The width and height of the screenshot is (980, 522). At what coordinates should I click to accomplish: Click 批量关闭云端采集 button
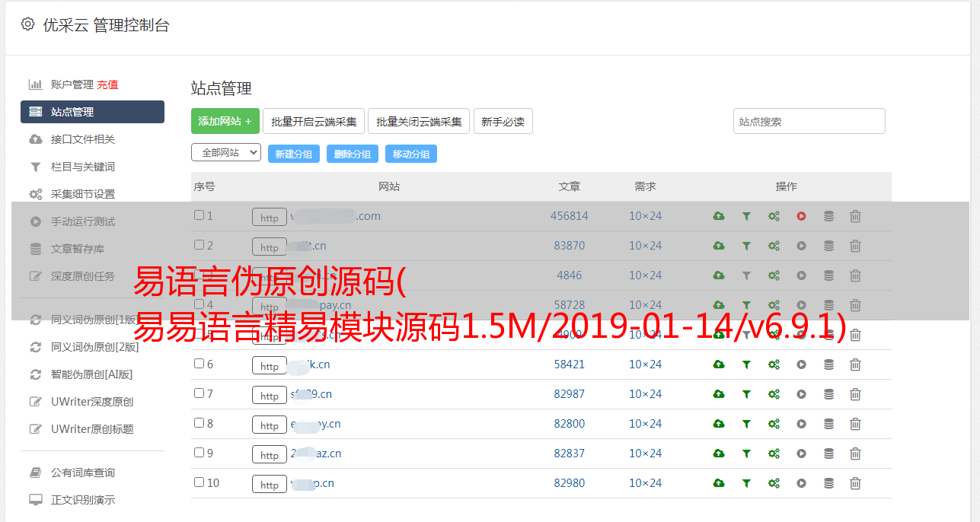419,121
